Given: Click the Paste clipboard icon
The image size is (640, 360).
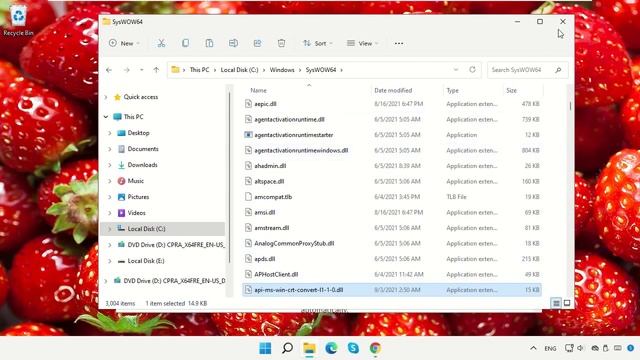Looking at the screenshot, I should coord(209,43).
